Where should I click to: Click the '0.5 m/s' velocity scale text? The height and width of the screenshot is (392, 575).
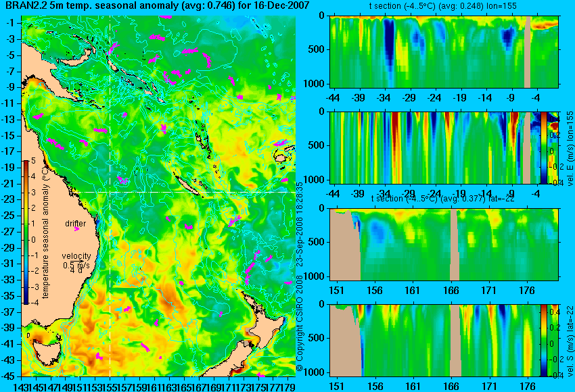pos(76,264)
